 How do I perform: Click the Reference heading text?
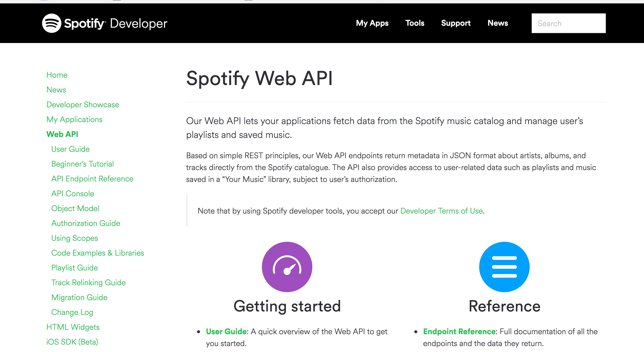coord(504,306)
